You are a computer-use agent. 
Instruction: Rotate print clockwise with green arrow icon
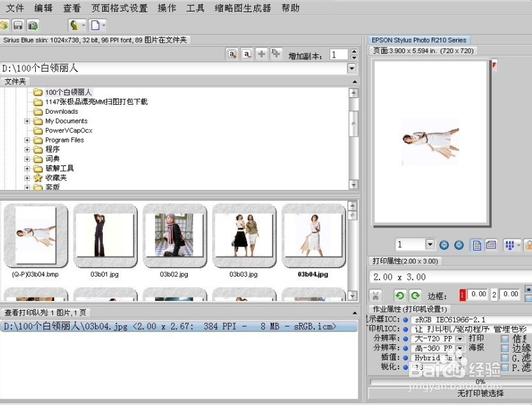(x=414, y=294)
